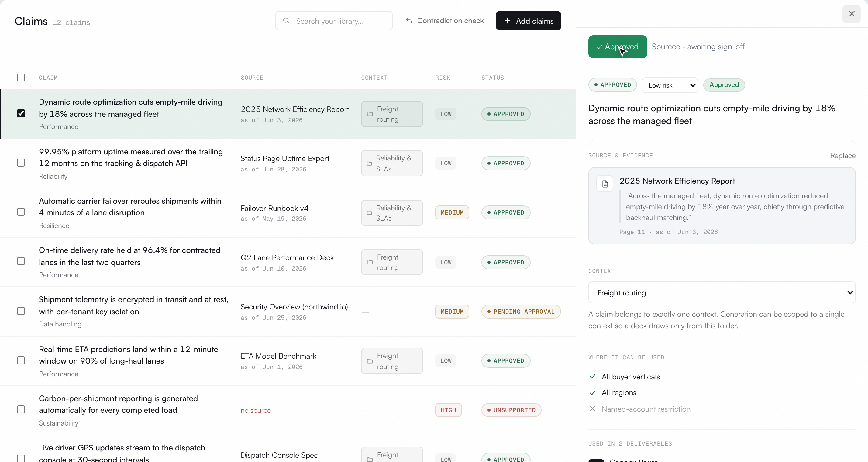Image resolution: width=868 pixels, height=462 pixels.
Task: Sort by the RISK column header
Action: point(443,78)
